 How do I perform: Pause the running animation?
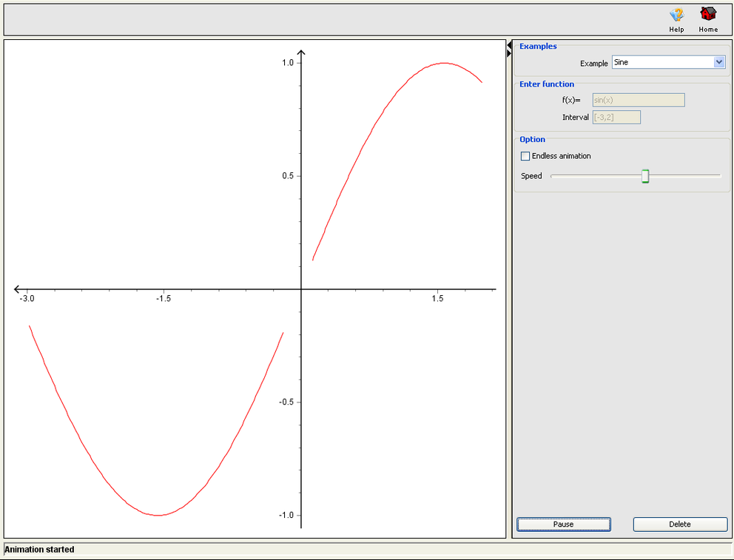pos(563,524)
